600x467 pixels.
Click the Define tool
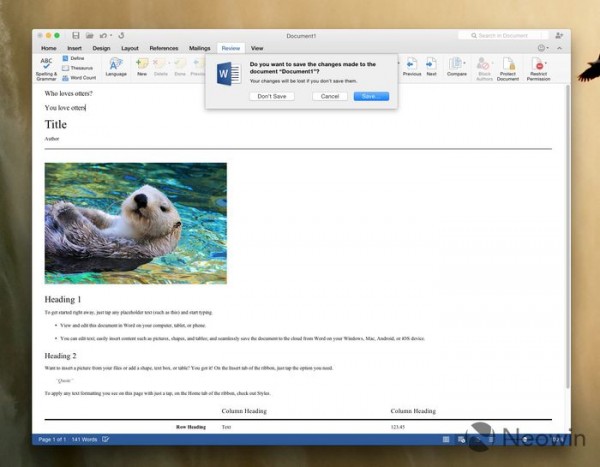click(x=73, y=58)
